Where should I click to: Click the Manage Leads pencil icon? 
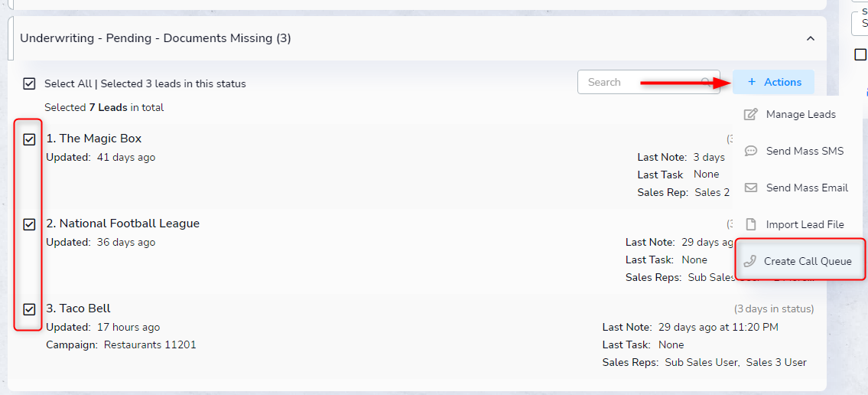point(751,114)
